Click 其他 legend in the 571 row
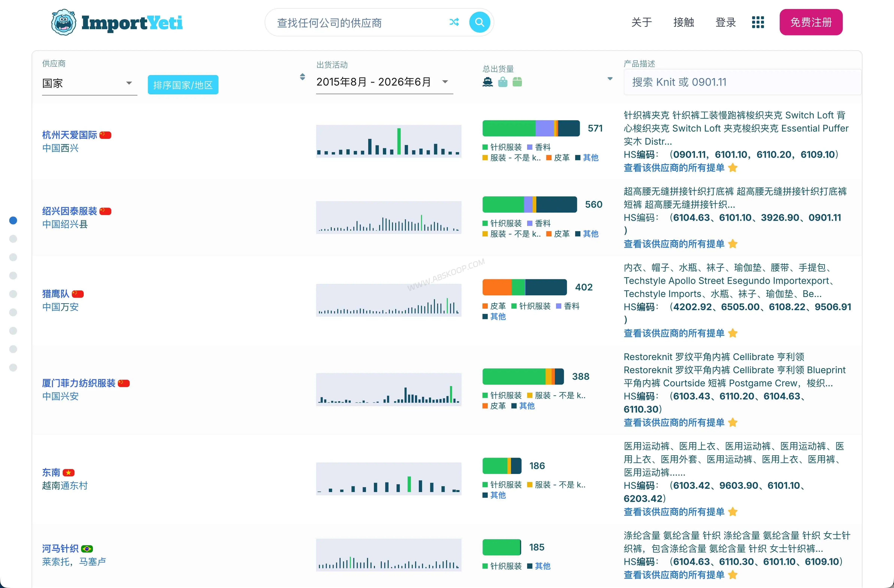Screen dimensions: 894x588 tap(591, 158)
